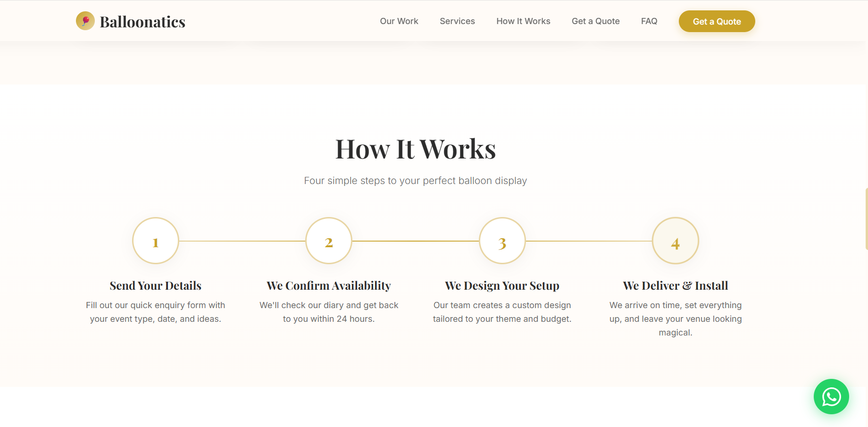Click the We Confirm Availability heading
Screen dimensions: 868x427
329,285
